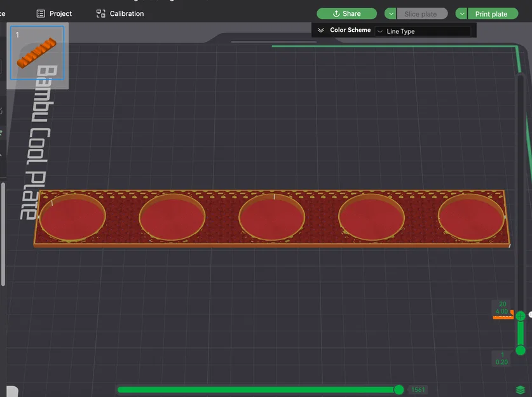The height and width of the screenshot is (397, 532).
Task: Click the upload icon in Share button
Action: click(336, 13)
